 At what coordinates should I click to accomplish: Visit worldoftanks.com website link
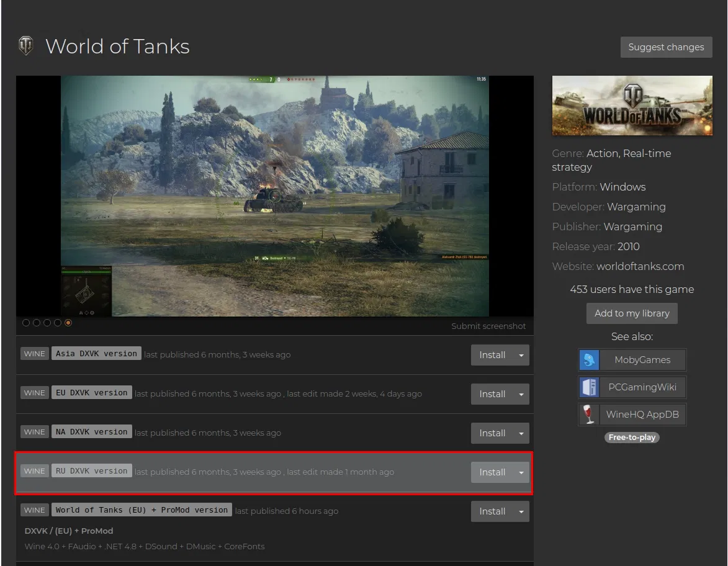point(640,266)
